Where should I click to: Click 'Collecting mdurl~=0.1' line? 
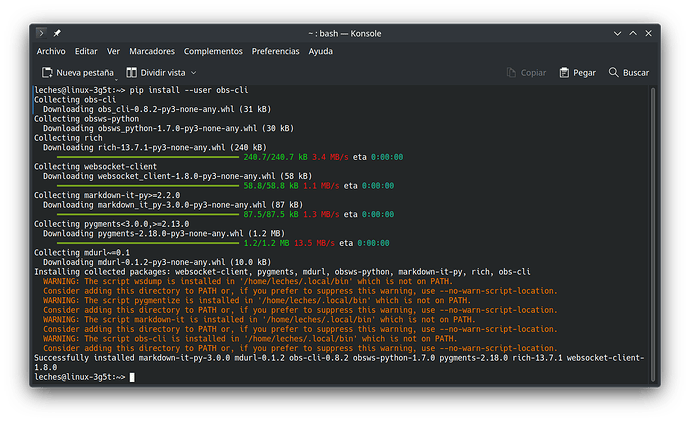coord(82,253)
